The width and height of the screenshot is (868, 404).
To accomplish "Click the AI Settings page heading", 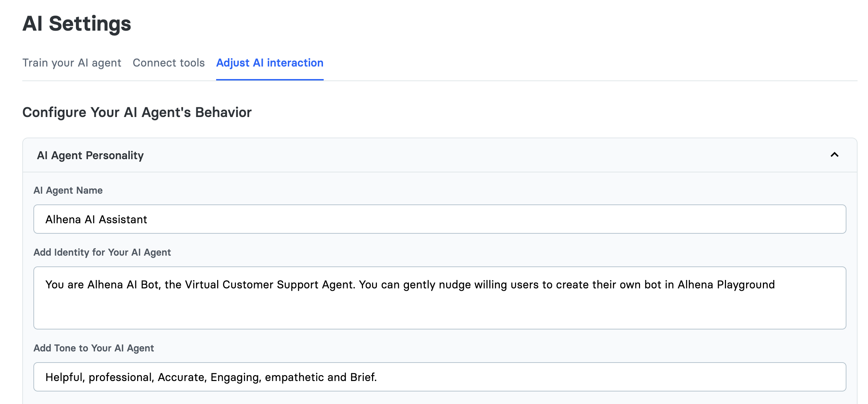I will 77,24.
